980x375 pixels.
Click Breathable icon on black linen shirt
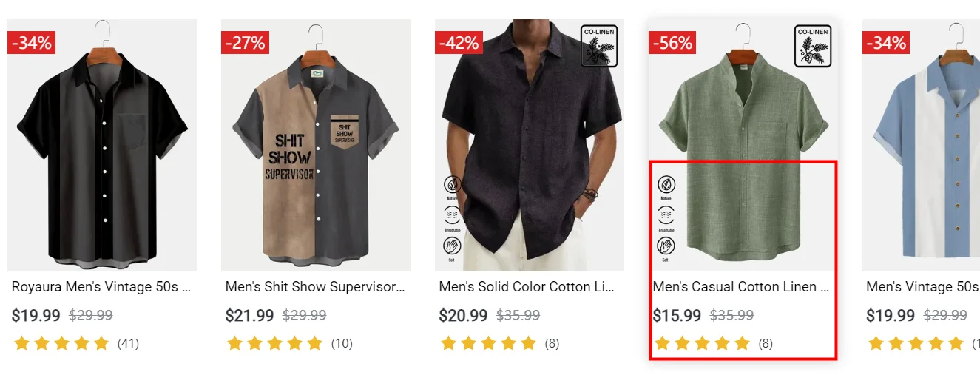453,215
